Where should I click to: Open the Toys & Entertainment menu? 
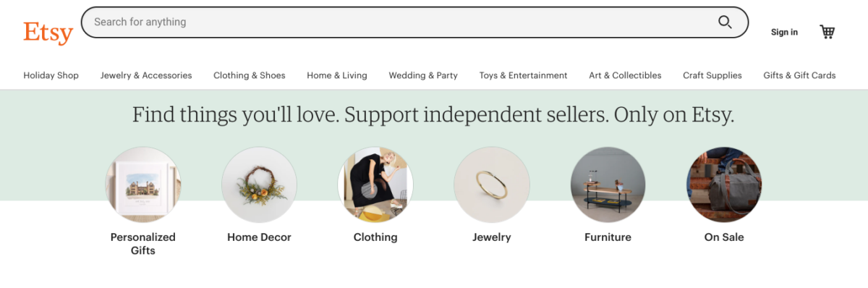(x=524, y=75)
